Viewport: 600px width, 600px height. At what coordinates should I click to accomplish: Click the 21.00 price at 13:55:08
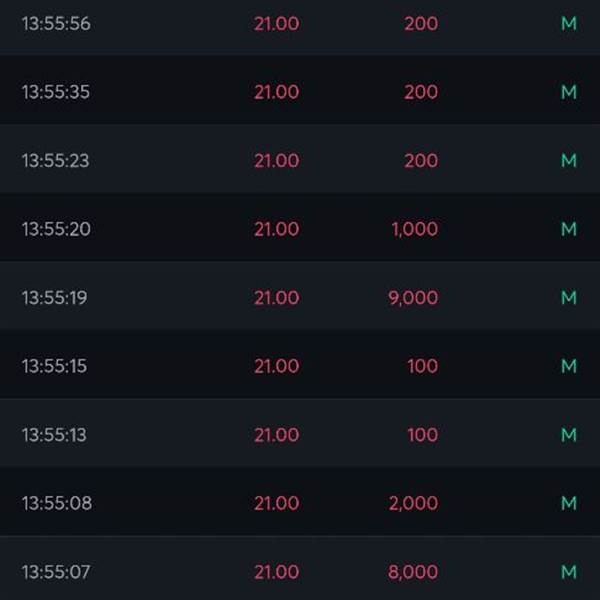point(277,503)
